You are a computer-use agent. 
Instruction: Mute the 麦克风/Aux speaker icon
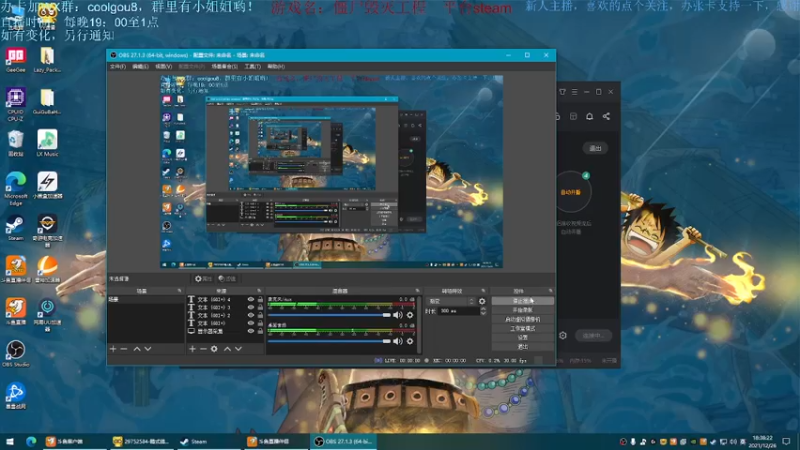pyautogui.click(x=397, y=315)
